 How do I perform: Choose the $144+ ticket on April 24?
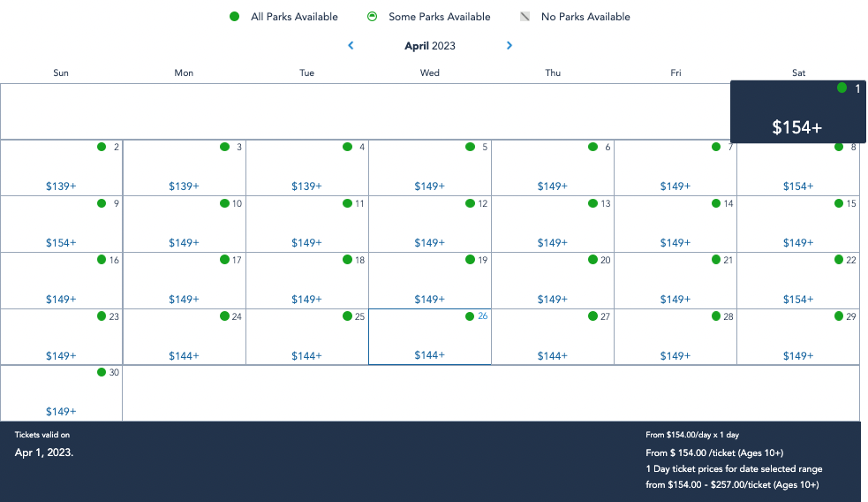click(184, 356)
